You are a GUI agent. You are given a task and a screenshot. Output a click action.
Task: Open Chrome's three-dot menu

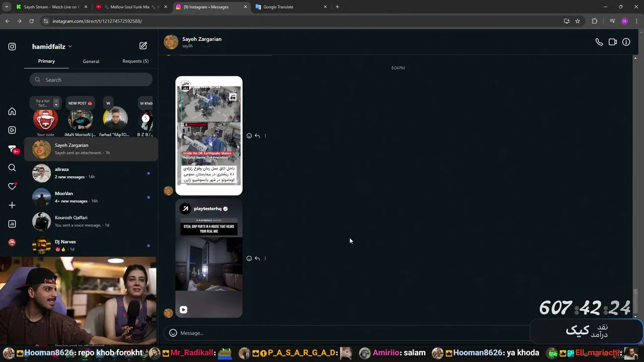[636, 21]
